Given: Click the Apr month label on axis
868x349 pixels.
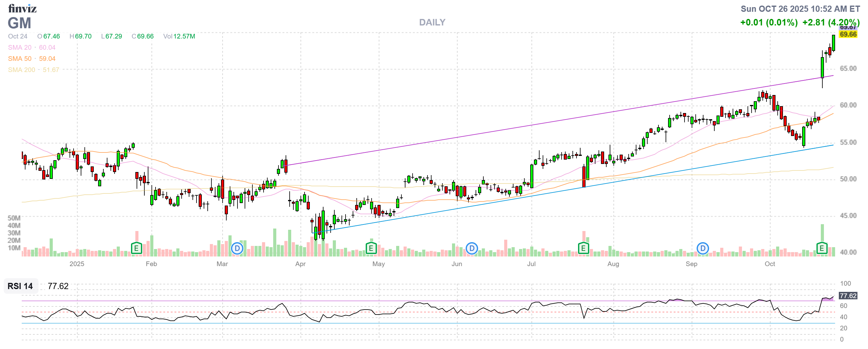Looking at the screenshot, I should click(300, 264).
